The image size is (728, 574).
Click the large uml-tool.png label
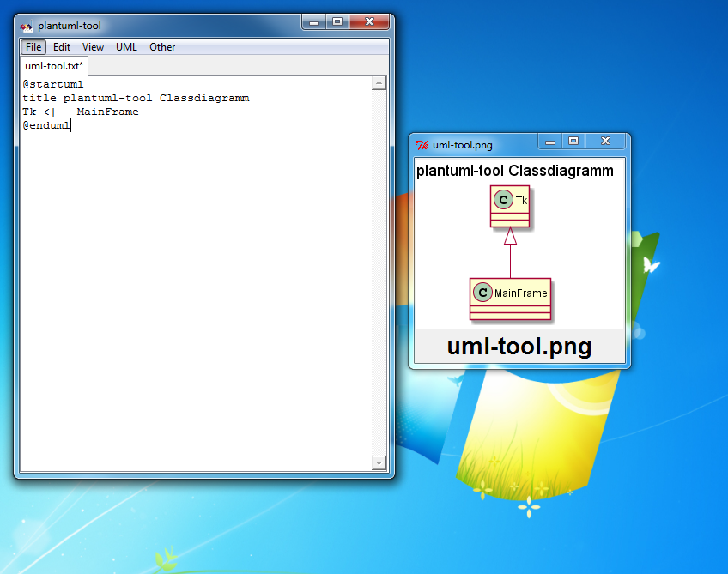[519, 347]
